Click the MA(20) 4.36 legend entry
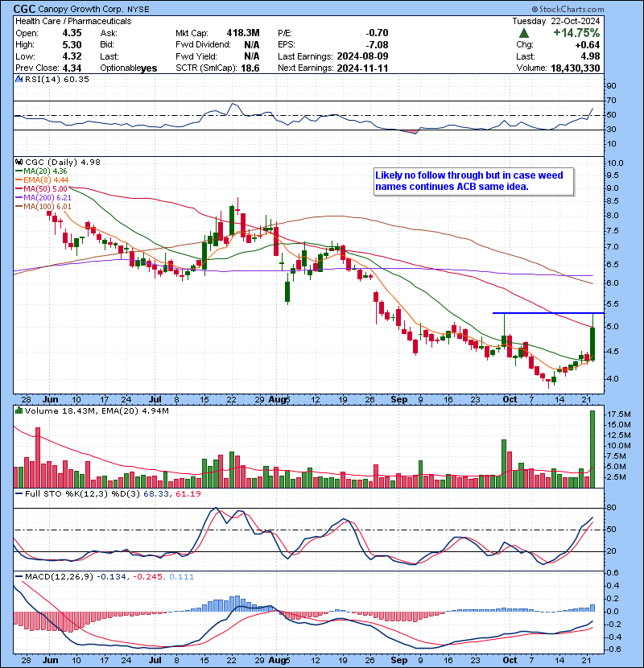 (41, 171)
